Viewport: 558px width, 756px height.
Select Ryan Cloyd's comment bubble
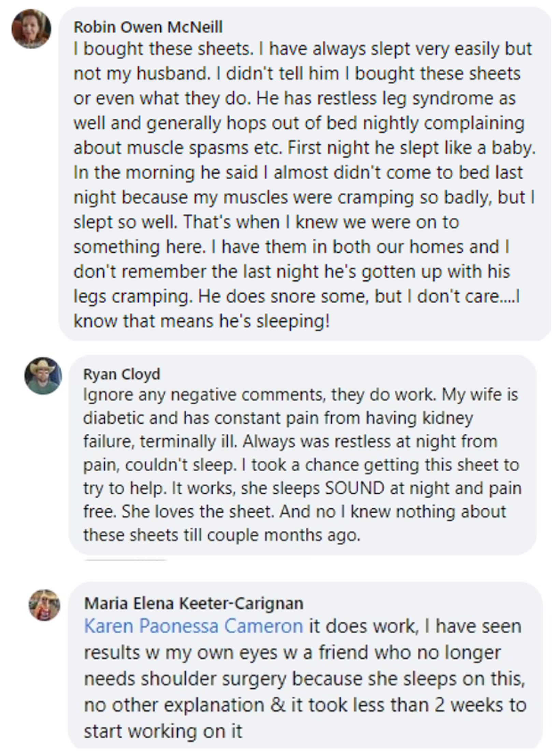(x=303, y=454)
